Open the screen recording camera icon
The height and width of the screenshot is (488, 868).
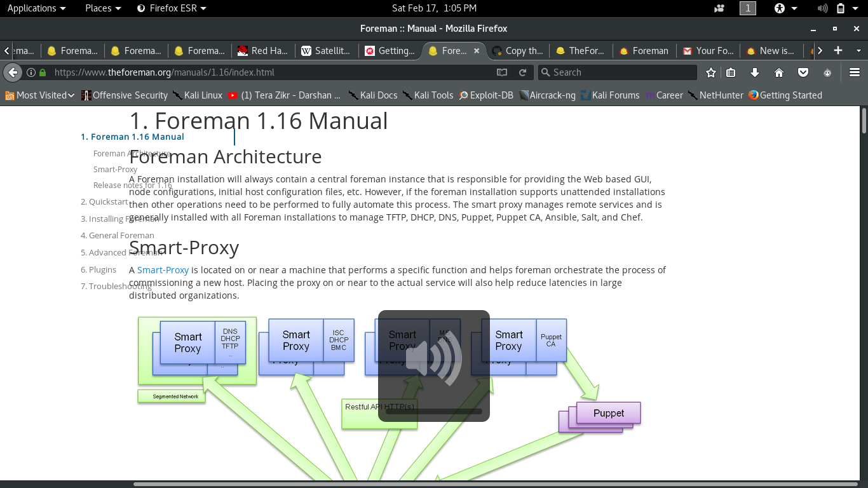(719, 8)
